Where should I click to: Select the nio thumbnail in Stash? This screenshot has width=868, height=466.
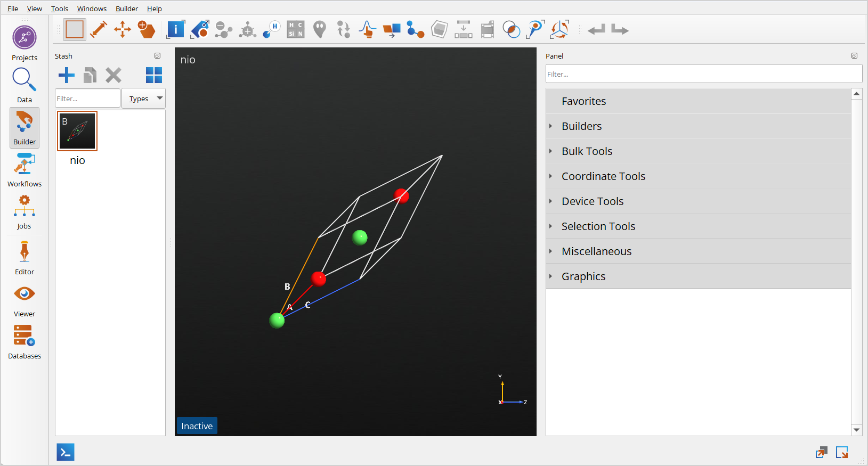pos(77,131)
